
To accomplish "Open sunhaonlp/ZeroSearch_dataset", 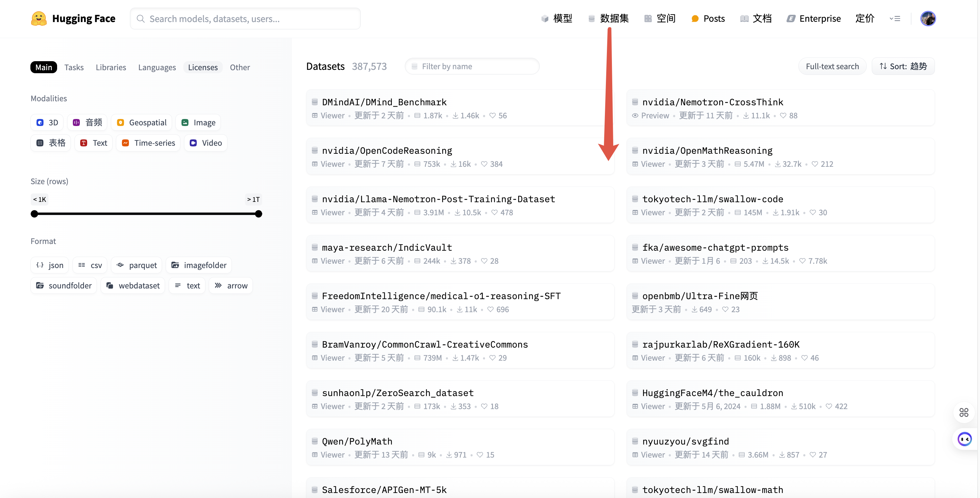I will pyautogui.click(x=460, y=398).
